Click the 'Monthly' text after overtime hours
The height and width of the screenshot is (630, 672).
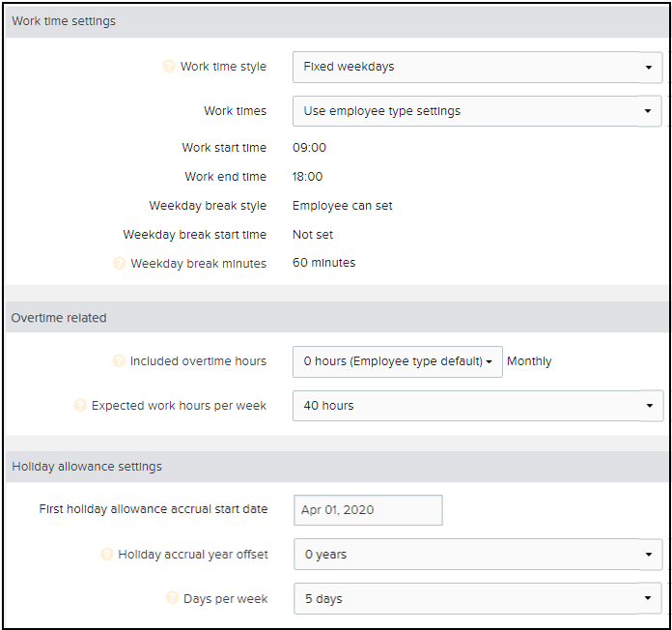point(529,361)
